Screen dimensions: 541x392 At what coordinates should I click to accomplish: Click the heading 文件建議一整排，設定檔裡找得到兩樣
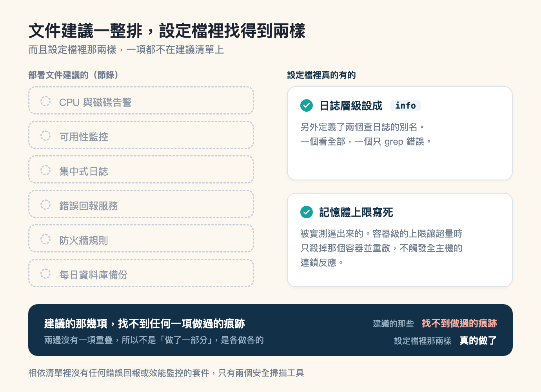coord(167,31)
